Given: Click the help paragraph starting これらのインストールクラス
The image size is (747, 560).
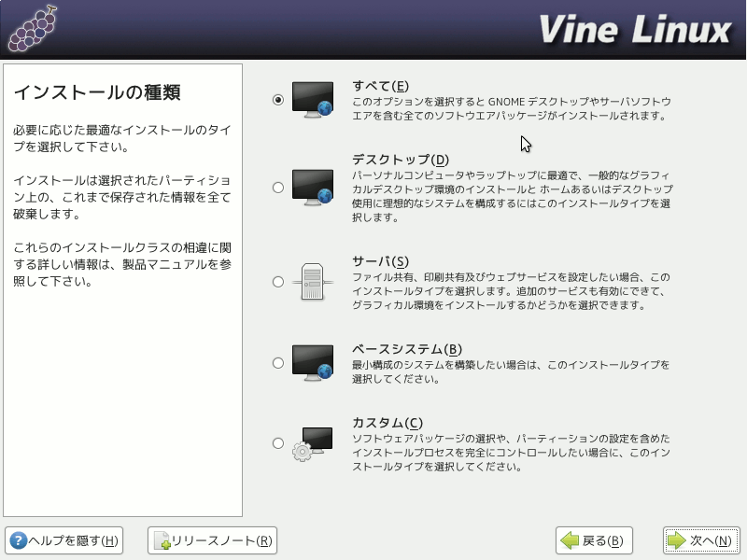Looking at the screenshot, I should click(x=122, y=264).
